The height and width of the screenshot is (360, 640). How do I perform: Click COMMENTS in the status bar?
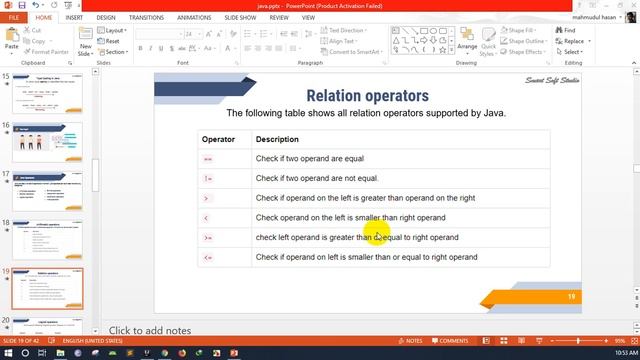[450, 341]
